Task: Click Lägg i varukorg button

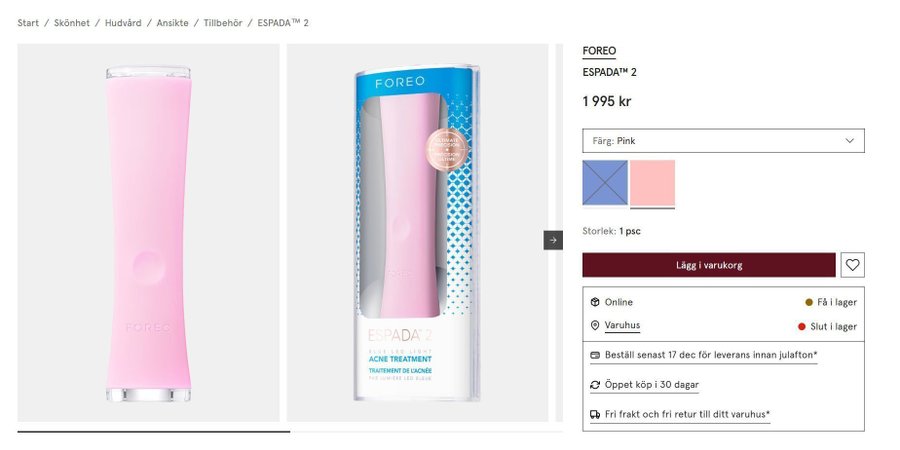Action: [x=708, y=265]
